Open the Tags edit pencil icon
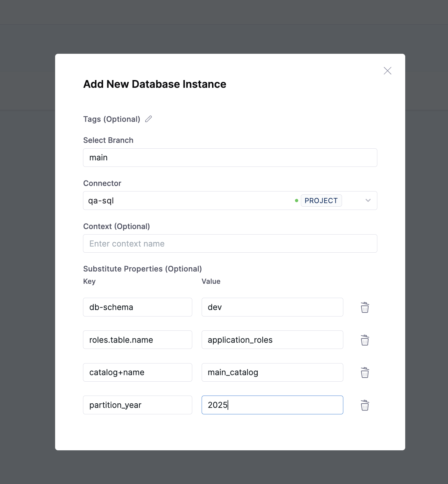 (148, 119)
